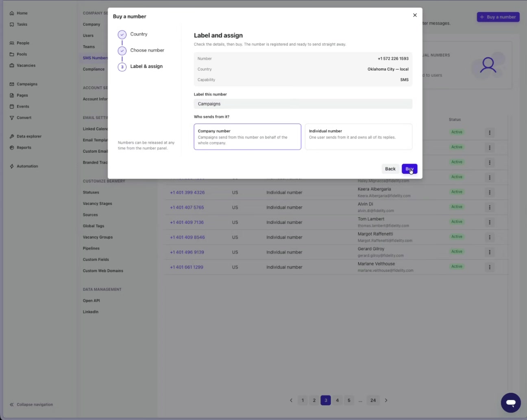The width and height of the screenshot is (527, 420).
Task: Open row menu for Alvin Di
Action: pyautogui.click(x=490, y=208)
